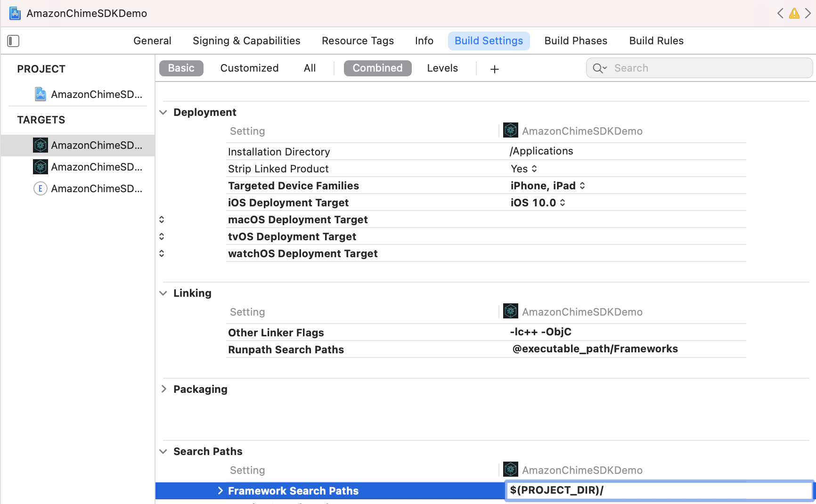Collapse the Deployment section

[163, 113]
